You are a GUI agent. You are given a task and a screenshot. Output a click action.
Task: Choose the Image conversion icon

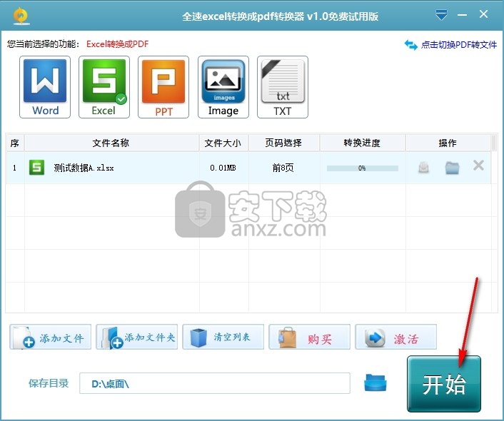(x=223, y=87)
